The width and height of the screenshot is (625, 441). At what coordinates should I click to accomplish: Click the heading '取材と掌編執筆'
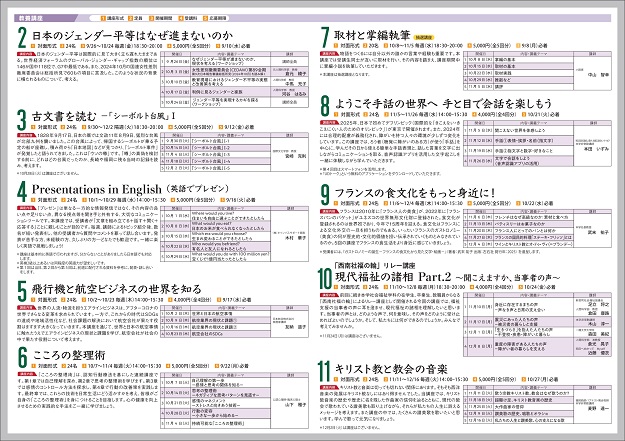pyautogui.click(x=371, y=35)
